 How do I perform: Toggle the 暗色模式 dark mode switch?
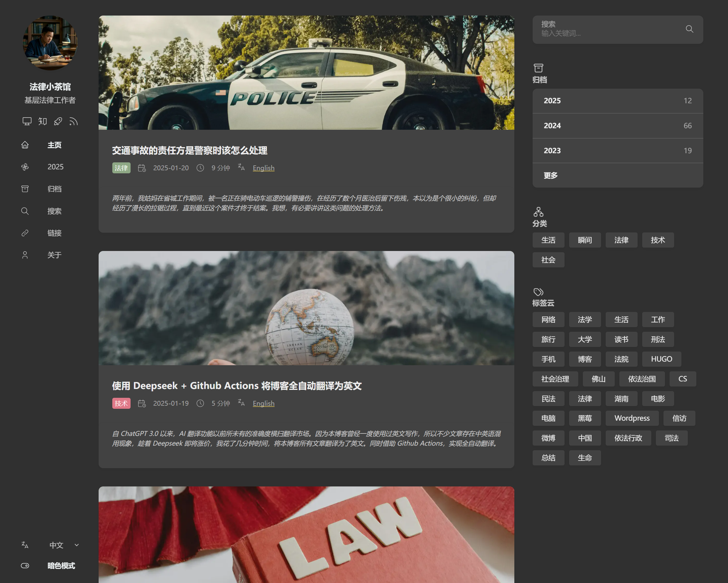tap(25, 566)
